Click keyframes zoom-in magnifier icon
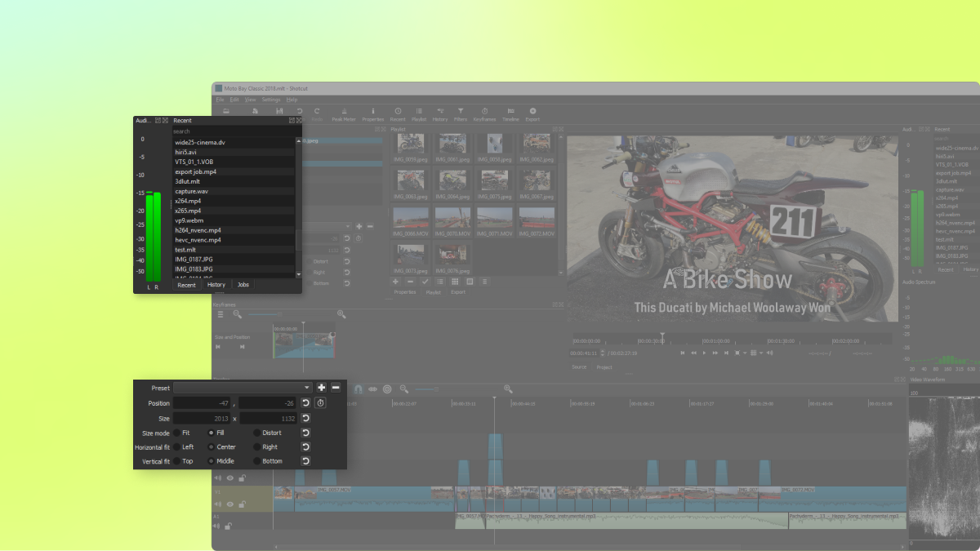The height and width of the screenshot is (551, 980). 341,314
